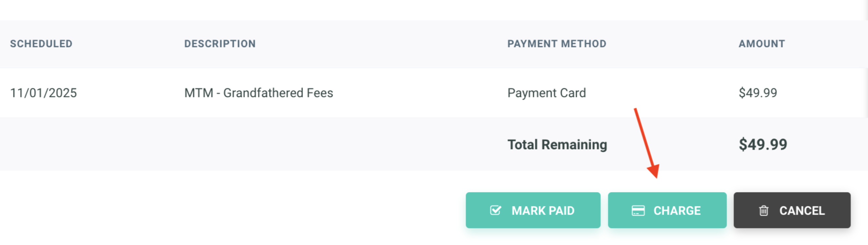Screen dimensions: 868x245
Task: Click the tail end of the red arrow
Action: (x=635, y=110)
